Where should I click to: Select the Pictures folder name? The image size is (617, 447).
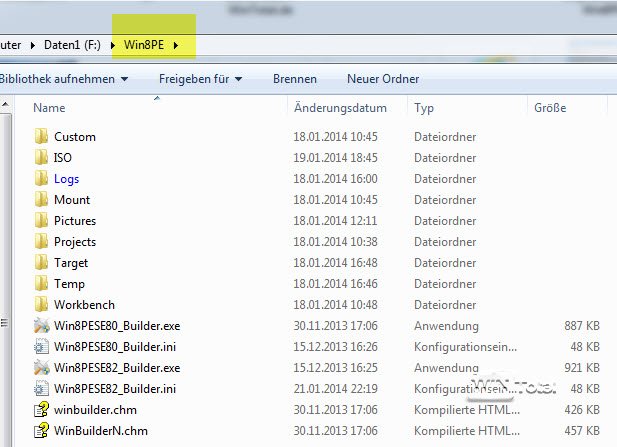(x=75, y=221)
